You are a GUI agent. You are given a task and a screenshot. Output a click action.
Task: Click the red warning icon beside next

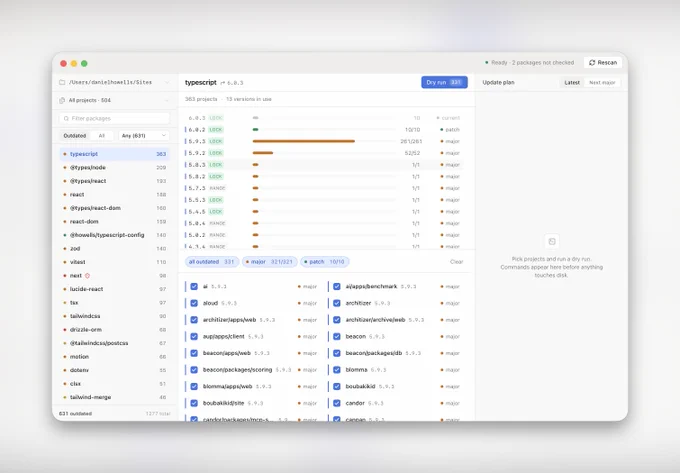87,276
